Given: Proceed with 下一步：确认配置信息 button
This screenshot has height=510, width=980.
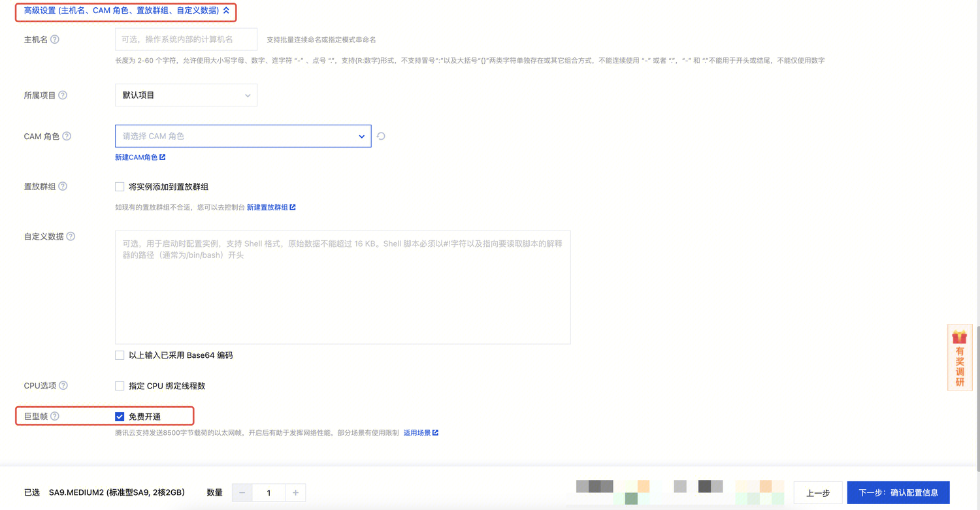Looking at the screenshot, I should pyautogui.click(x=898, y=493).
